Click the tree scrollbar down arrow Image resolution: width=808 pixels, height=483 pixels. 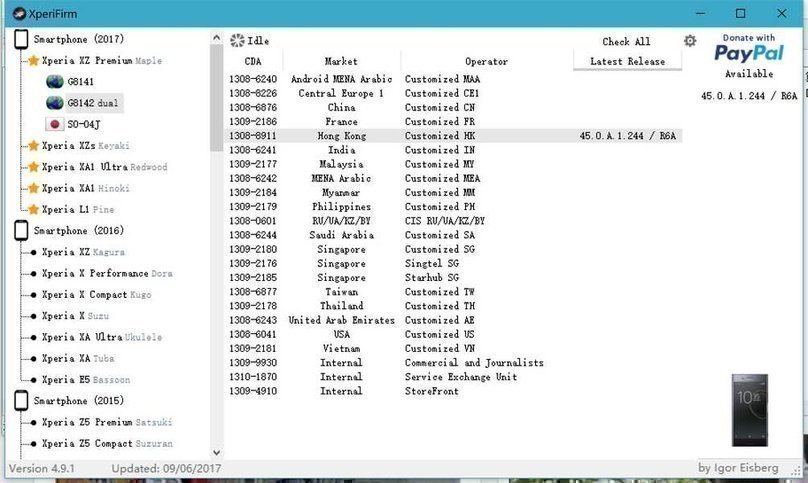216,453
